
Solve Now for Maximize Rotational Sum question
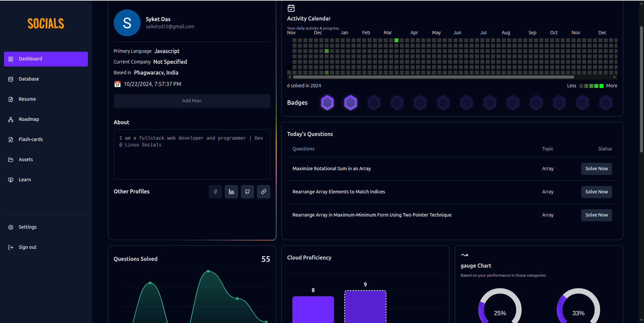(596, 169)
